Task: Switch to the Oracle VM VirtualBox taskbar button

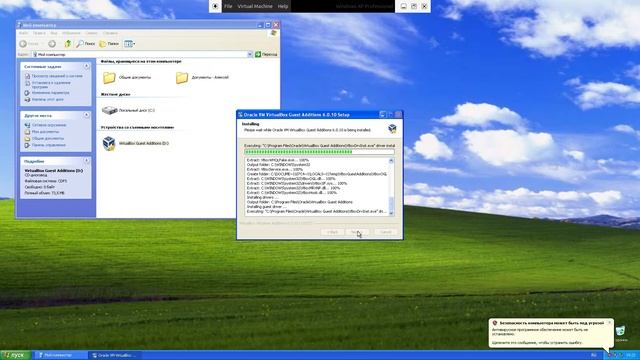Action: coord(115,355)
